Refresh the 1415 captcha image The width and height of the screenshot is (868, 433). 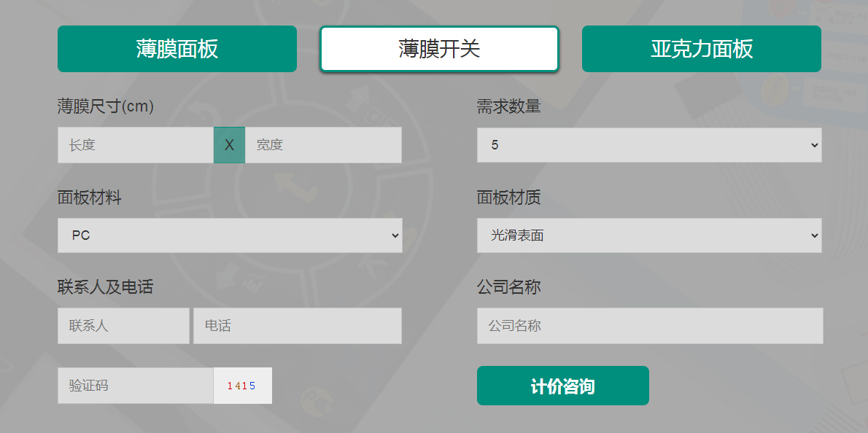[x=242, y=386]
